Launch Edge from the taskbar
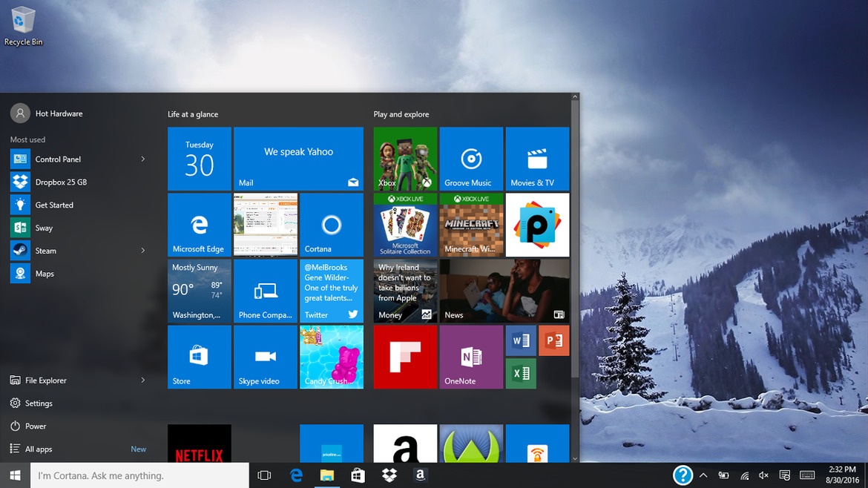The width and height of the screenshot is (868, 488). tap(296, 475)
